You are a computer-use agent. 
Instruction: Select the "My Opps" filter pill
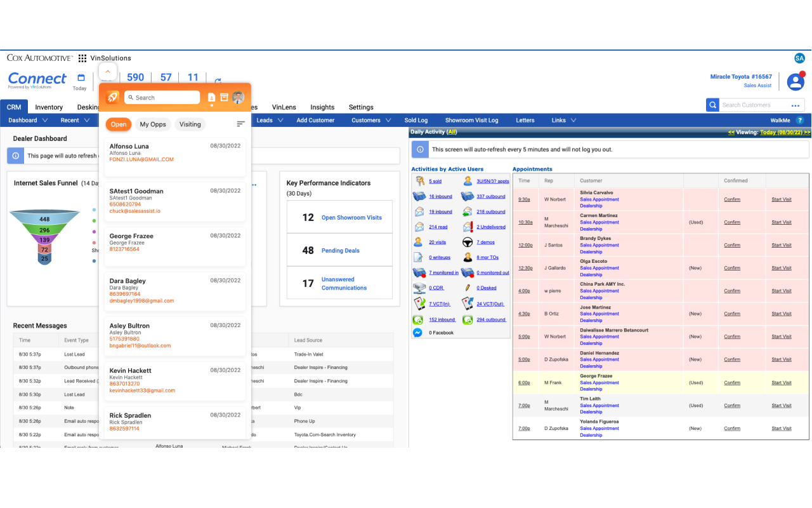coord(152,124)
